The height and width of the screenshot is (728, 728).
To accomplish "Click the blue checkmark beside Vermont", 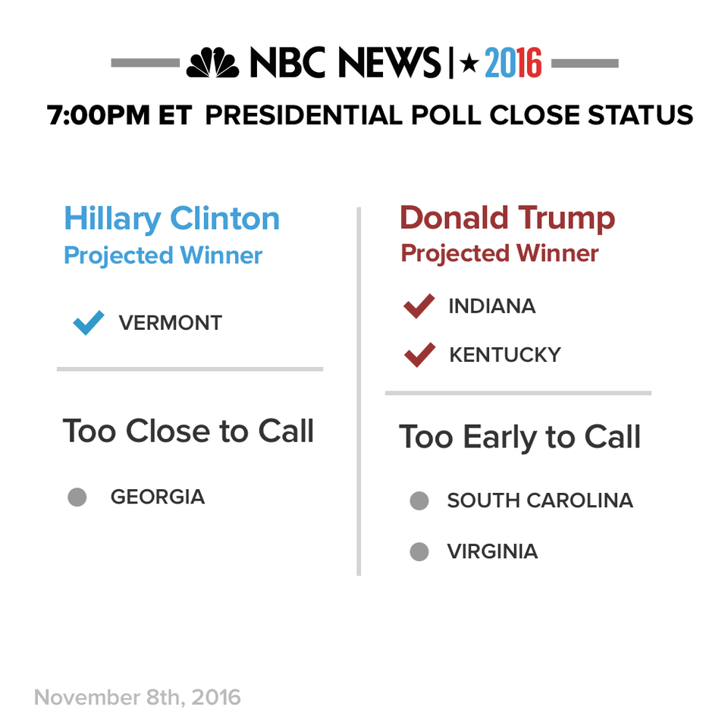I will (89, 323).
